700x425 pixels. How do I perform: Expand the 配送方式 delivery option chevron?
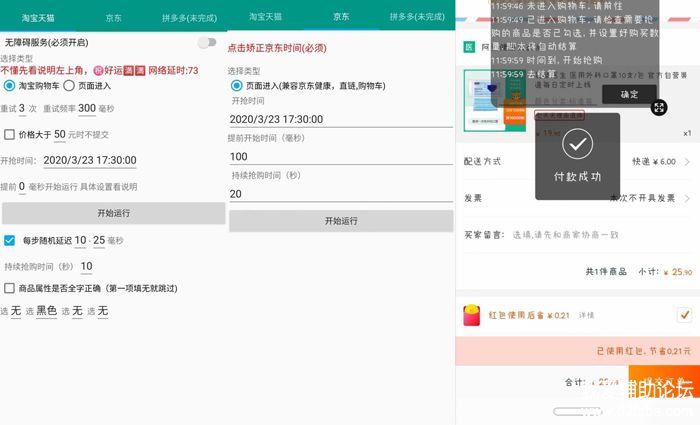(688, 161)
